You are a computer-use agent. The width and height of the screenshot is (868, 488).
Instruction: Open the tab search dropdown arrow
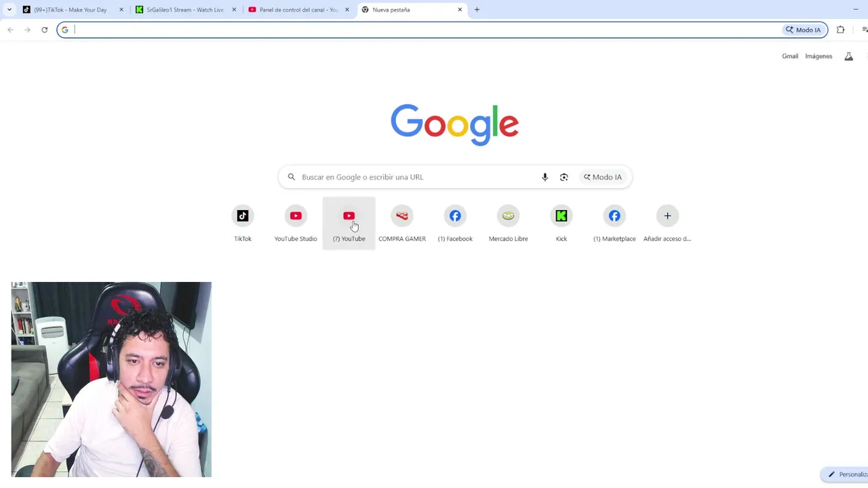coord(9,9)
